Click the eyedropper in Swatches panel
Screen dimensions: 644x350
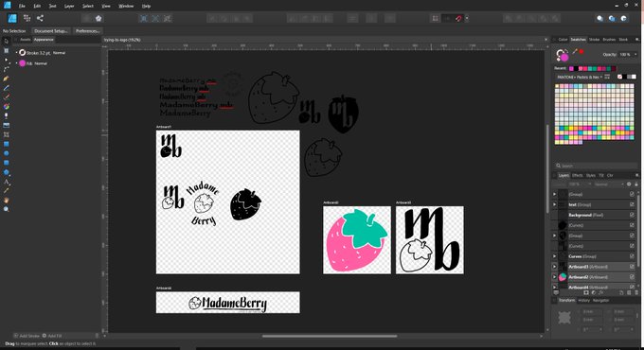tap(575, 52)
